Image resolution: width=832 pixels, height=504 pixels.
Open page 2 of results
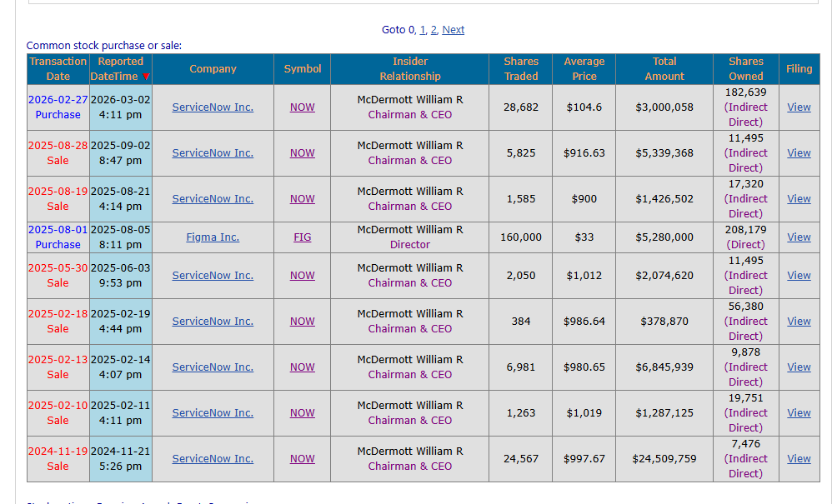coord(434,29)
